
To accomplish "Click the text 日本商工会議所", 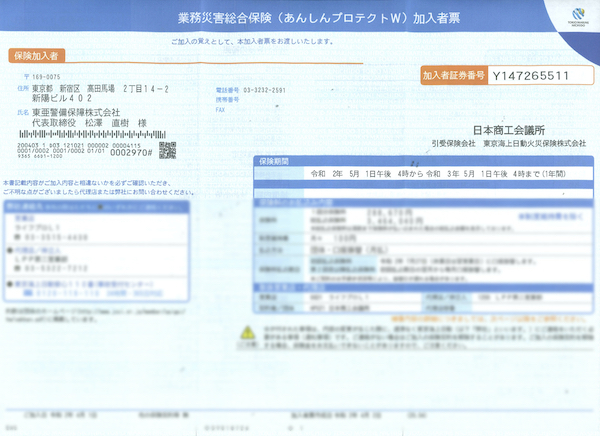I will (509, 131).
